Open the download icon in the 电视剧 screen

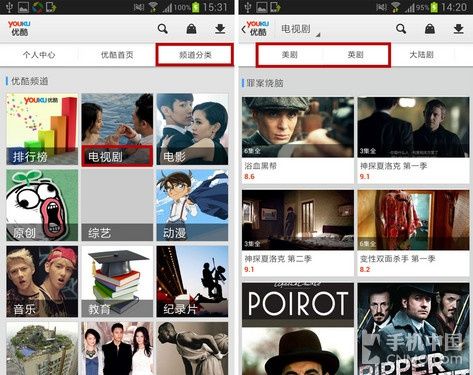(459, 29)
